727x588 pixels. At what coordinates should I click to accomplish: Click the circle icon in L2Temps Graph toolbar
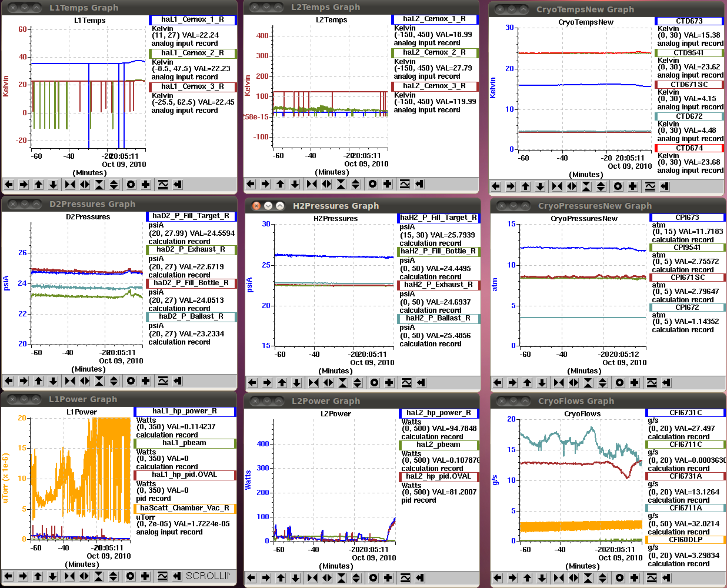coord(372,184)
